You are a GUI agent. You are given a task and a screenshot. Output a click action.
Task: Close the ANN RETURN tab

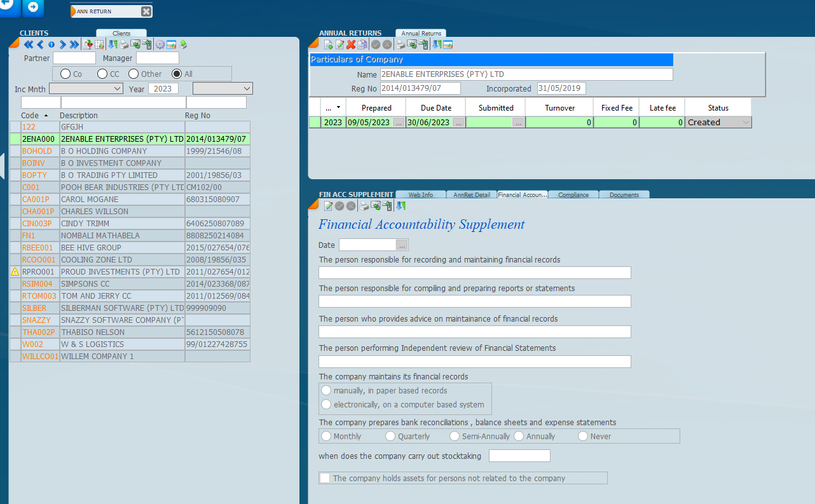click(x=146, y=11)
